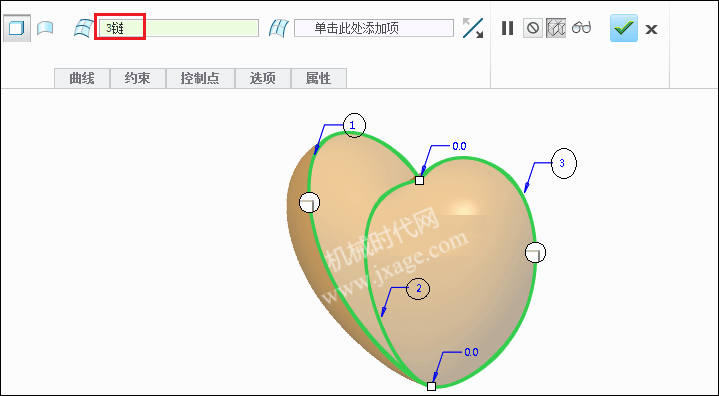Select the surface boundary blend option icon
Screen dimensions: 719x396
tap(45, 28)
